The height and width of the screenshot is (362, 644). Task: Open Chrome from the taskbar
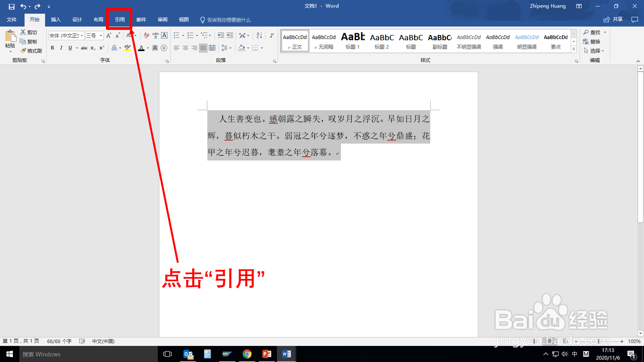[x=247, y=354]
